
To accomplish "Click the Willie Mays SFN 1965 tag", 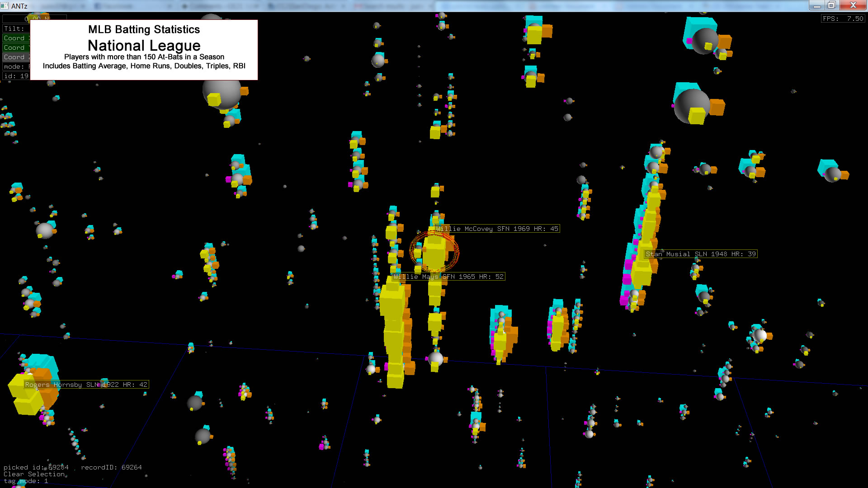I will [x=448, y=277].
